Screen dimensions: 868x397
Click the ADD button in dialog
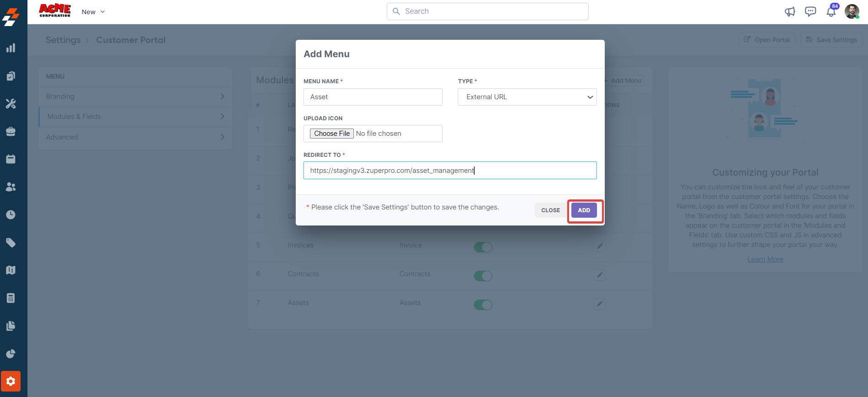click(x=584, y=210)
